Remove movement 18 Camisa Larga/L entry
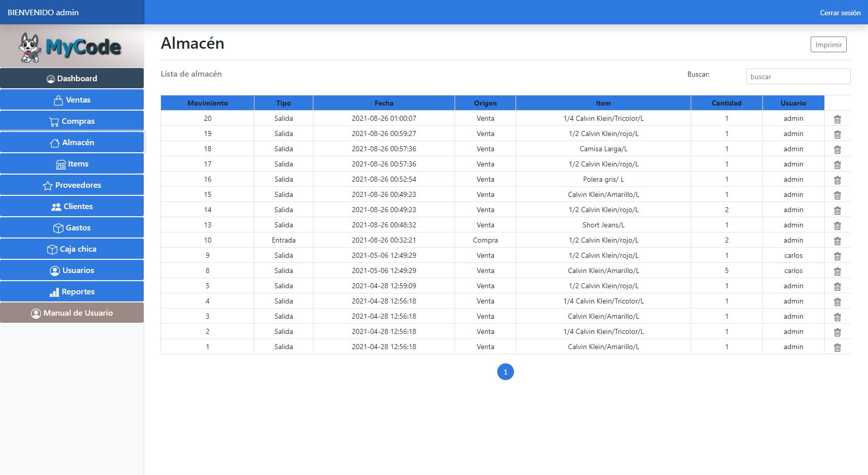This screenshot has width=868, height=475. (837, 149)
